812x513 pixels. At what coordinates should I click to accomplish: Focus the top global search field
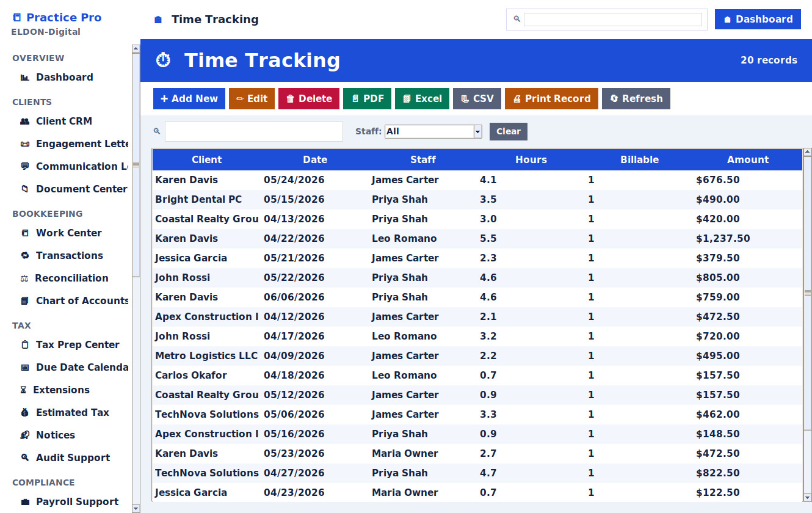point(613,20)
